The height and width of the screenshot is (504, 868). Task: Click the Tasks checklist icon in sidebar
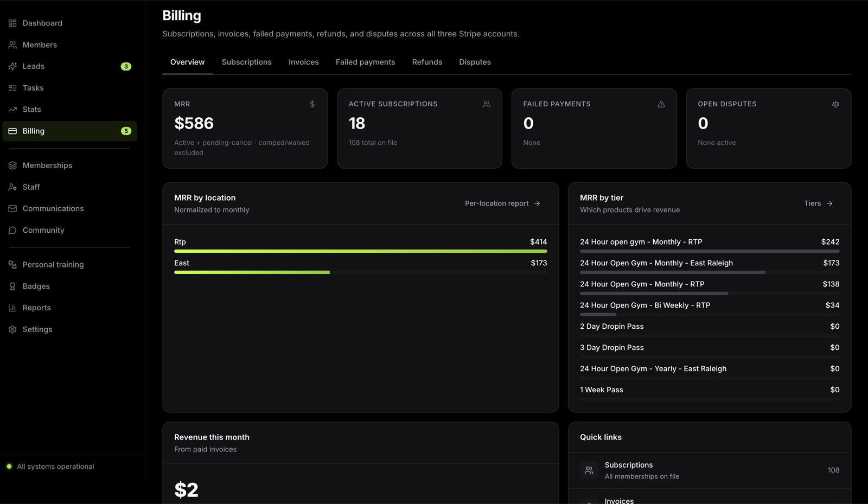pyautogui.click(x=12, y=88)
